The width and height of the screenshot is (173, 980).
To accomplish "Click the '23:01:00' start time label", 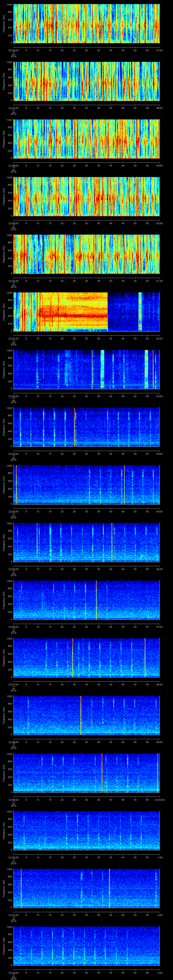I will pyautogui.click(x=14, y=915).
